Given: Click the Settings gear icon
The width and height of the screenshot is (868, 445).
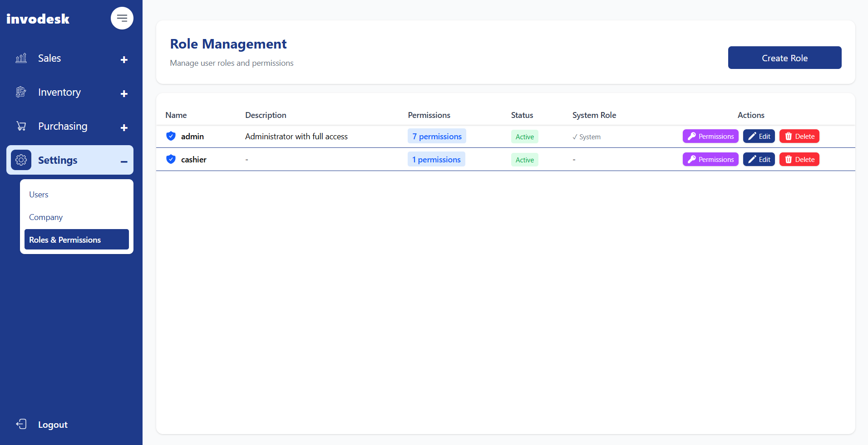Looking at the screenshot, I should pos(21,160).
